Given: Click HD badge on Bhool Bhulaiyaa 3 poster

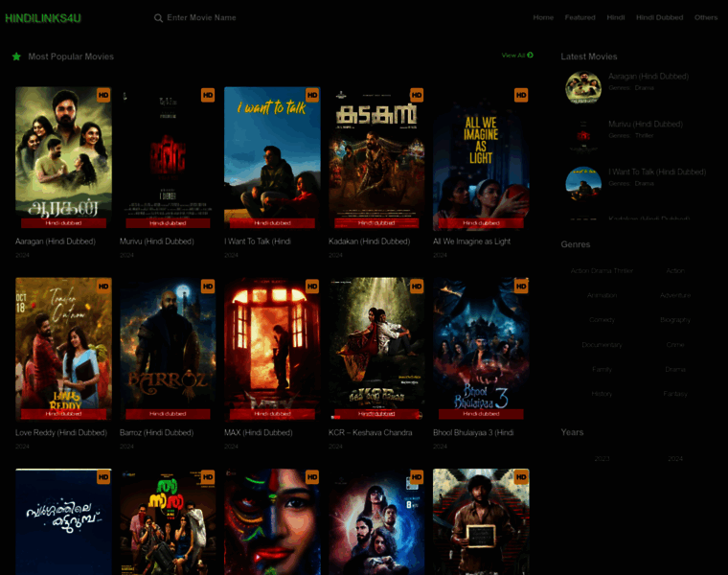Looking at the screenshot, I should pos(521,287).
